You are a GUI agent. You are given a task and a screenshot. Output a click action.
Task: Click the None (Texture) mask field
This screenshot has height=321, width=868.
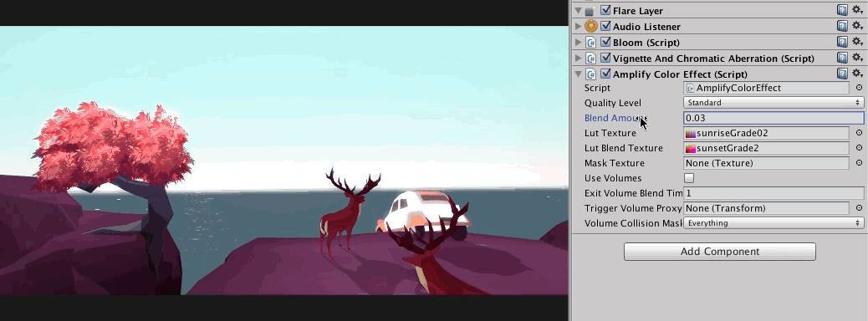pyautogui.click(x=766, y=163)
